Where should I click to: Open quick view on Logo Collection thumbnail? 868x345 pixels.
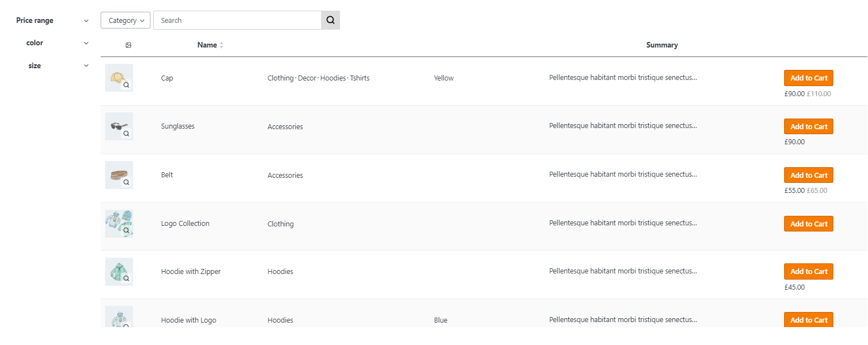(x=126, y=230)
